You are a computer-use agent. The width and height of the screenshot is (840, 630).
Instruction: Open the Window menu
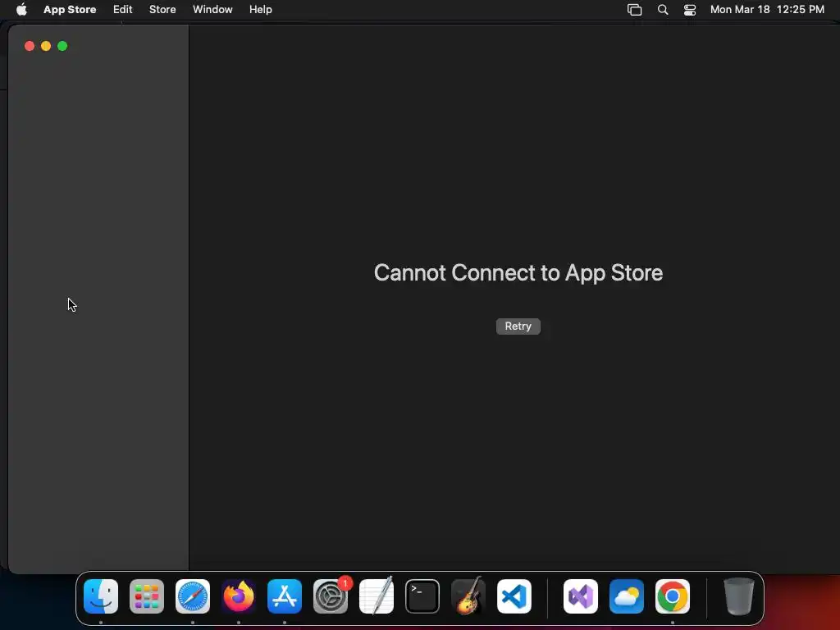[x=212, y=9]
